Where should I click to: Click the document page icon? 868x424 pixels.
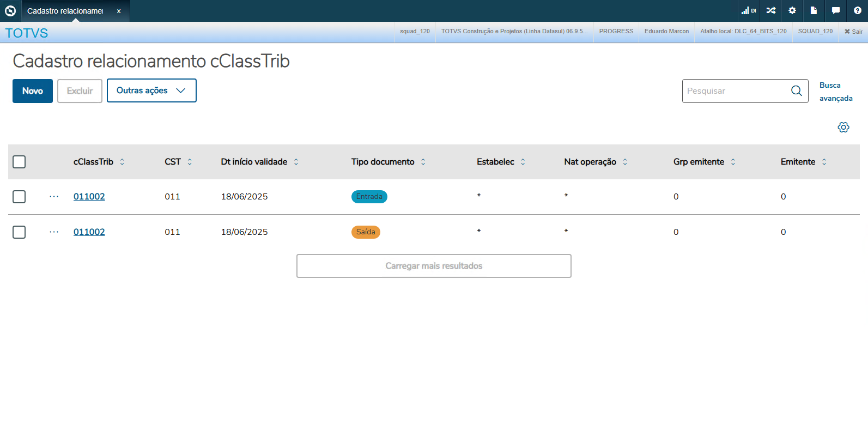[x=814, y=10]
